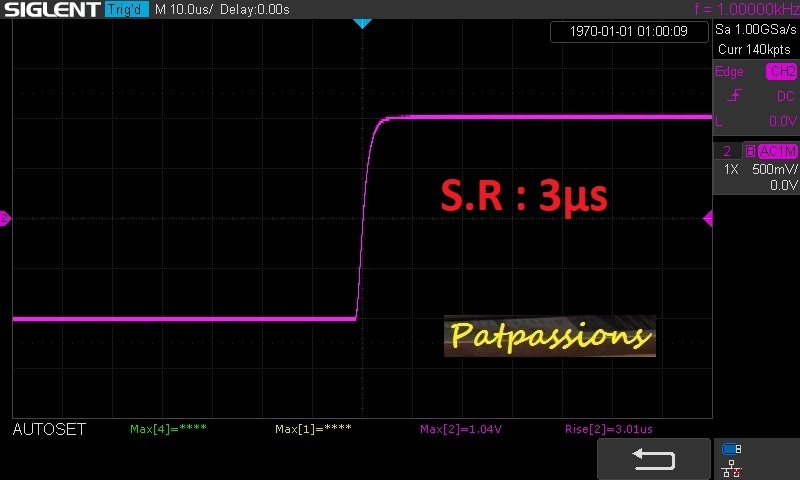800x480 pixels.
Task: Click the rising edge slope icon
Action: [x=735, y=96]
